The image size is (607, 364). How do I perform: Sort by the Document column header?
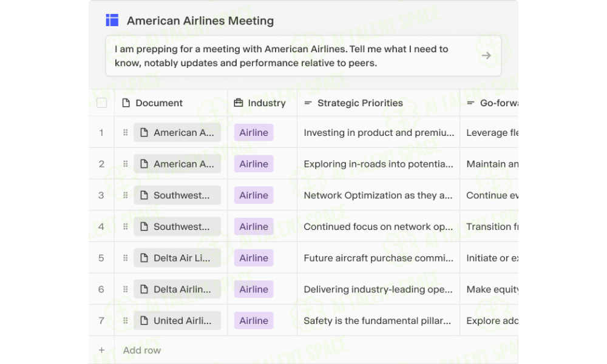click(x=171, y=103)
